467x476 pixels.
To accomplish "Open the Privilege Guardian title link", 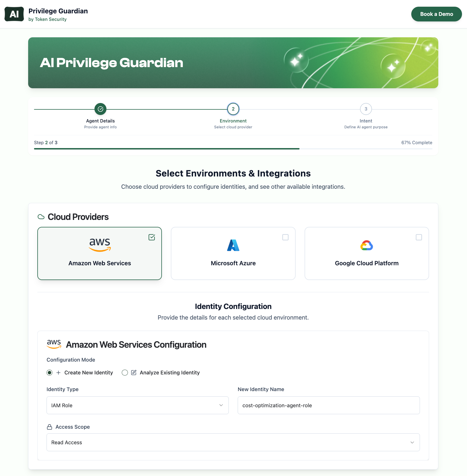I will [x=58, y=11].
